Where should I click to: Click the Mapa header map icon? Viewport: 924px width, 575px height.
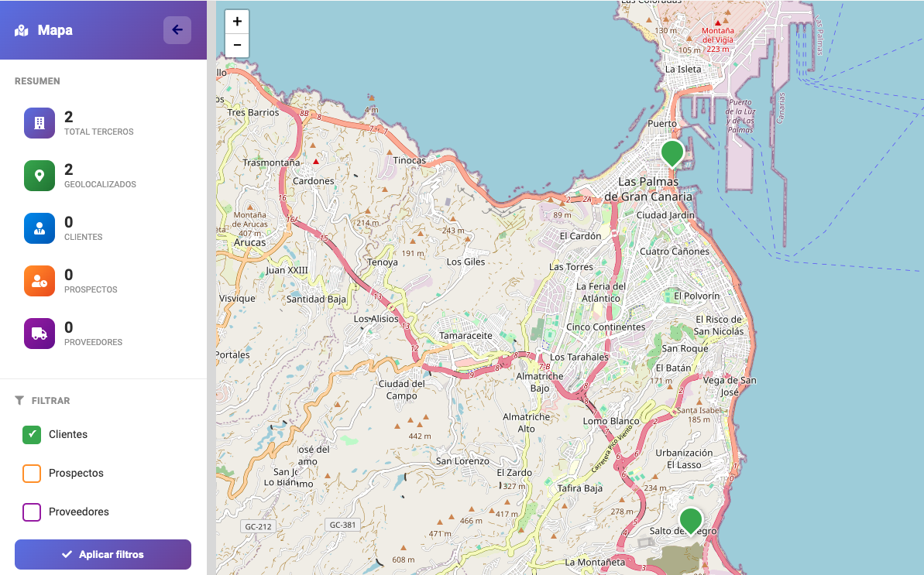coord(22,31)
